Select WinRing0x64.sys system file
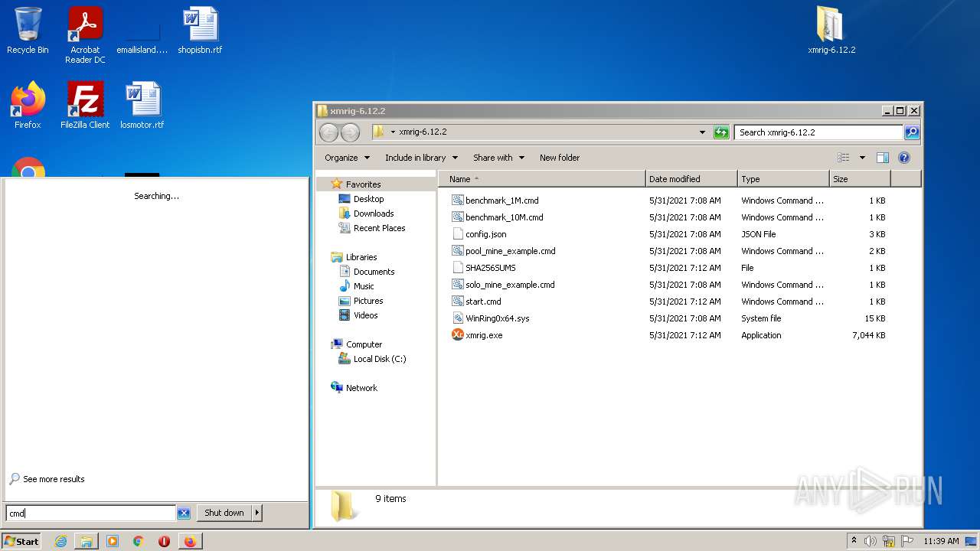 click(497, 318)
